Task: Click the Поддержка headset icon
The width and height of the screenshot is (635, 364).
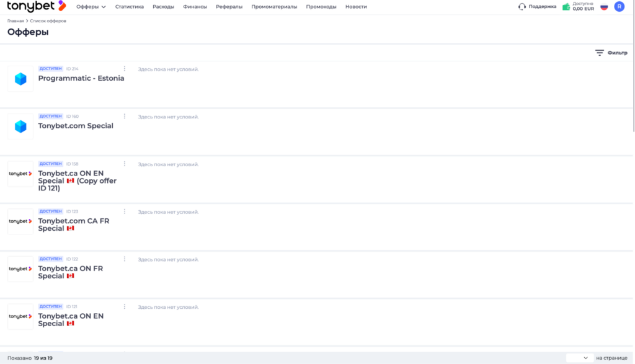Action: point(522,6)
